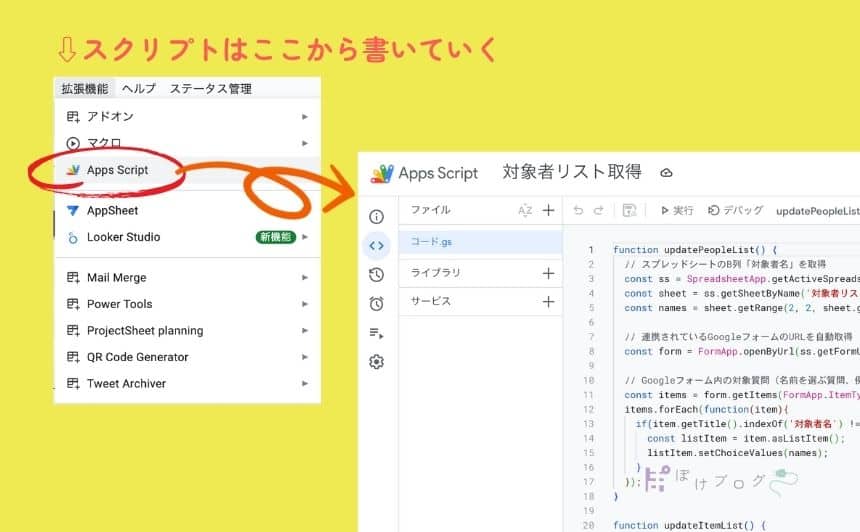The width and height of the screenshot is (860, 532).
Task: Click line number 12 in the gutter
Action: (589, 410)
